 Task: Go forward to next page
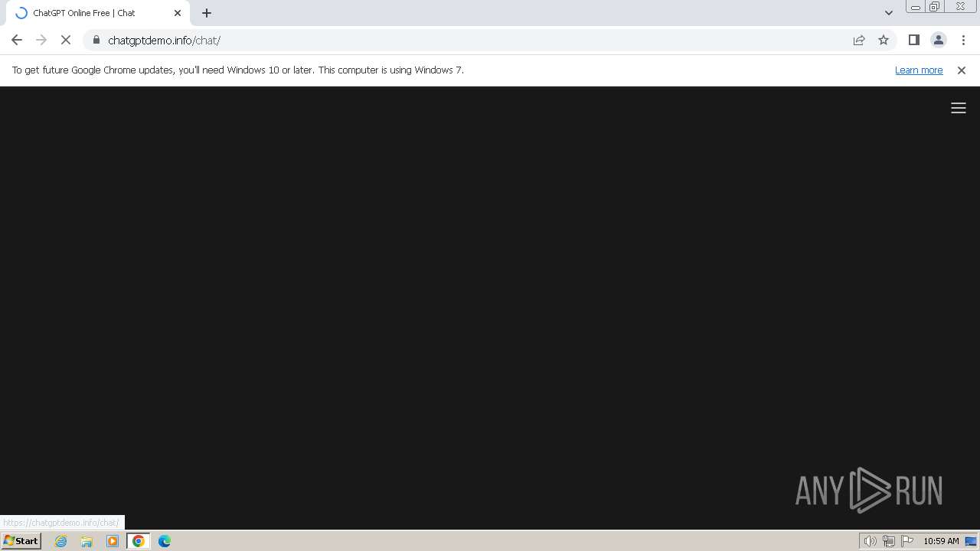click(41, 40)
